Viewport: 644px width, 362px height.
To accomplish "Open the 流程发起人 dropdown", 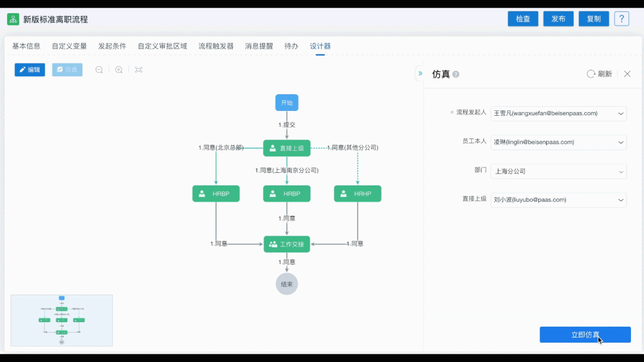I will coord(558,113).
